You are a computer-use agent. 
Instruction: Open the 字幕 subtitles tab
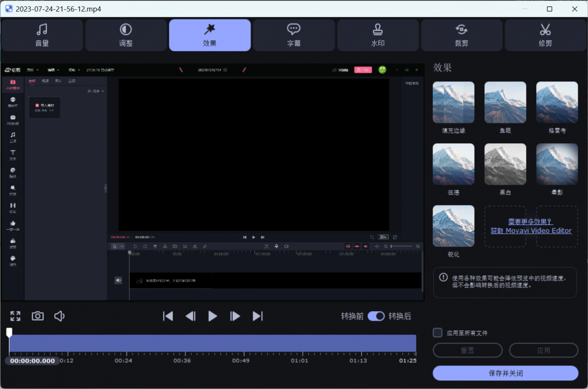click(x=294, y=35)
